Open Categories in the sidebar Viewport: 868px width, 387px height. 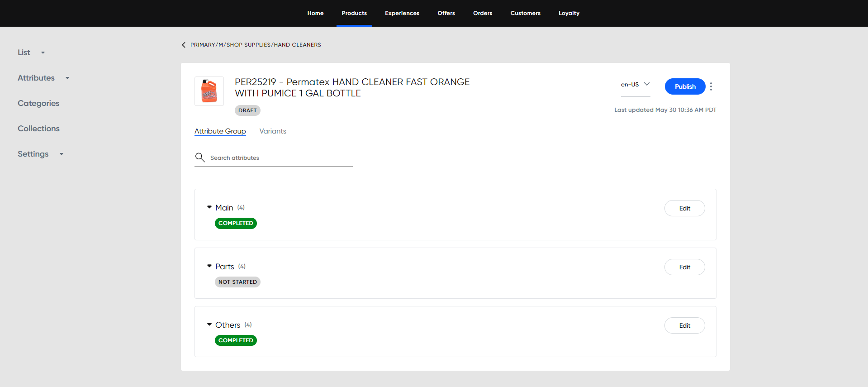pos(38,103)
